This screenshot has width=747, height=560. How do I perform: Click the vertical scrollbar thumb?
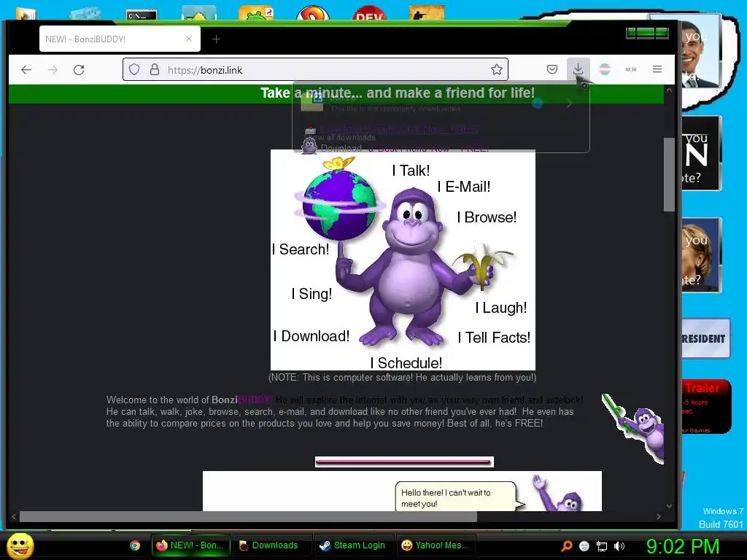point(669,174)
